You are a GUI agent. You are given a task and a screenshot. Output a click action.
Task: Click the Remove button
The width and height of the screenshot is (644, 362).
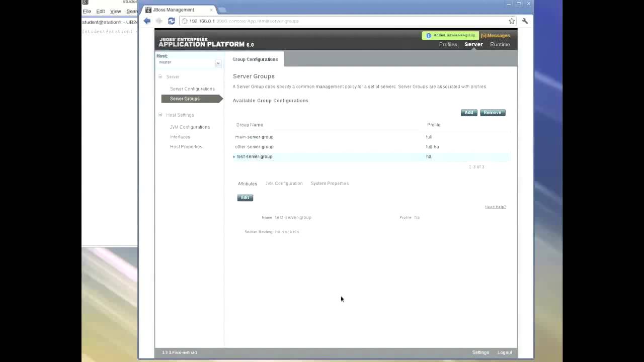pyautogui.click(x=493, y=113)
